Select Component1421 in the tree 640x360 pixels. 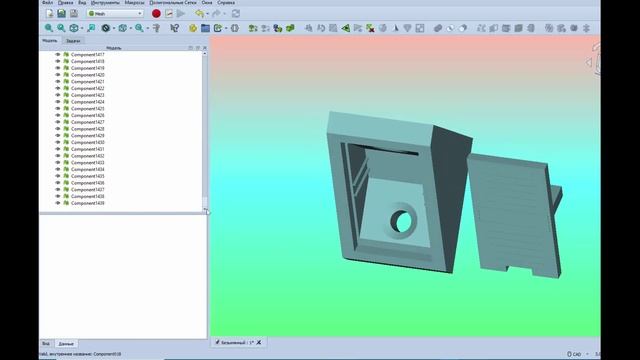tap(87, 82)
